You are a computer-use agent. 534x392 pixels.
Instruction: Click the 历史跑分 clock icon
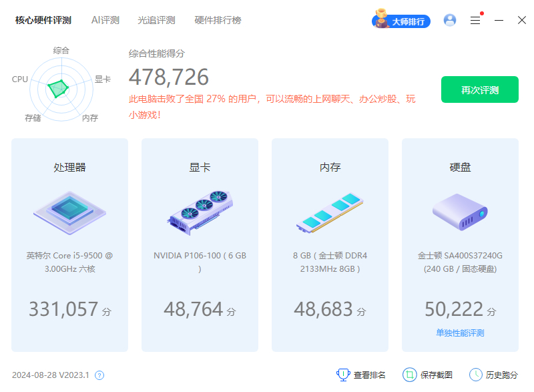476,375
